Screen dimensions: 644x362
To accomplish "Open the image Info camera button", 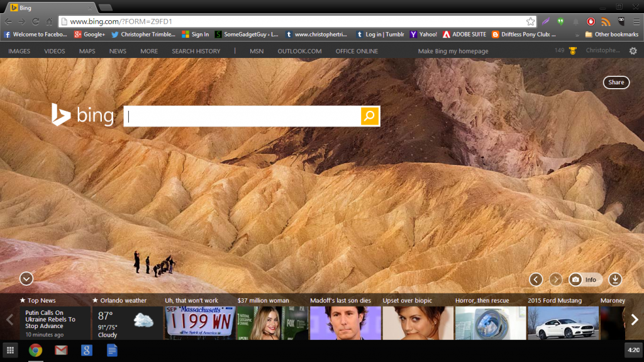I will pos(585,280).
